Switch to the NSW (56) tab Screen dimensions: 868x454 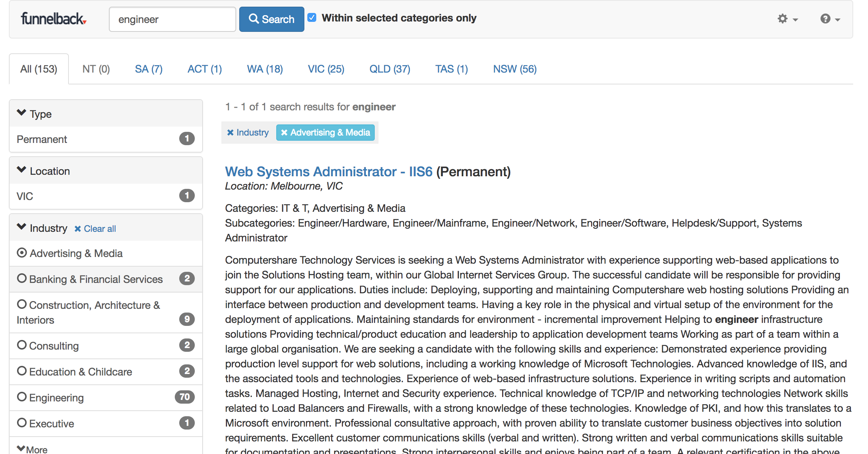[514, 69]
